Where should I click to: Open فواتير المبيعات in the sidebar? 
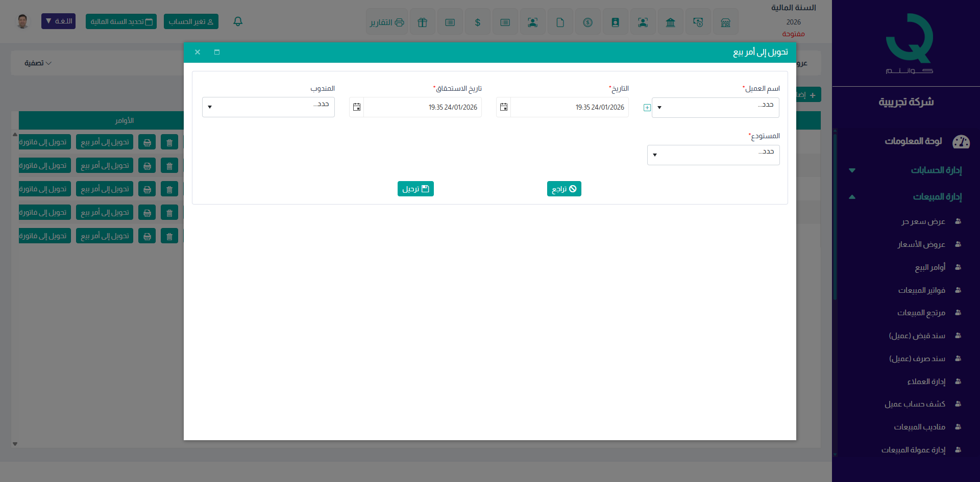(x=921, y=290)
